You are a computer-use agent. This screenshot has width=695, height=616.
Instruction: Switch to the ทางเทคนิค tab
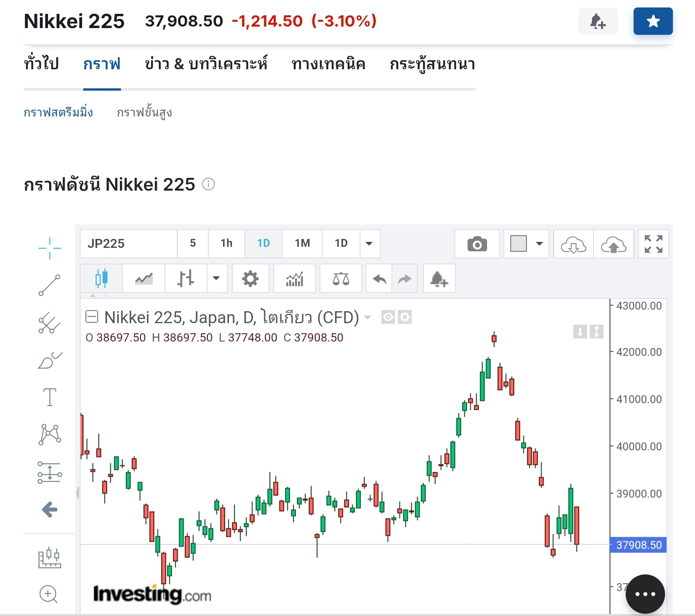click(x=328, y=64)
